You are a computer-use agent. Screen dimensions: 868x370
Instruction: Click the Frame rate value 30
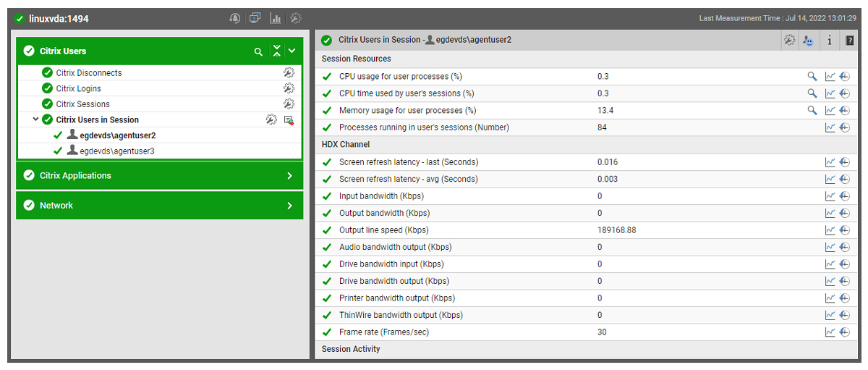(x=602, y=332)
